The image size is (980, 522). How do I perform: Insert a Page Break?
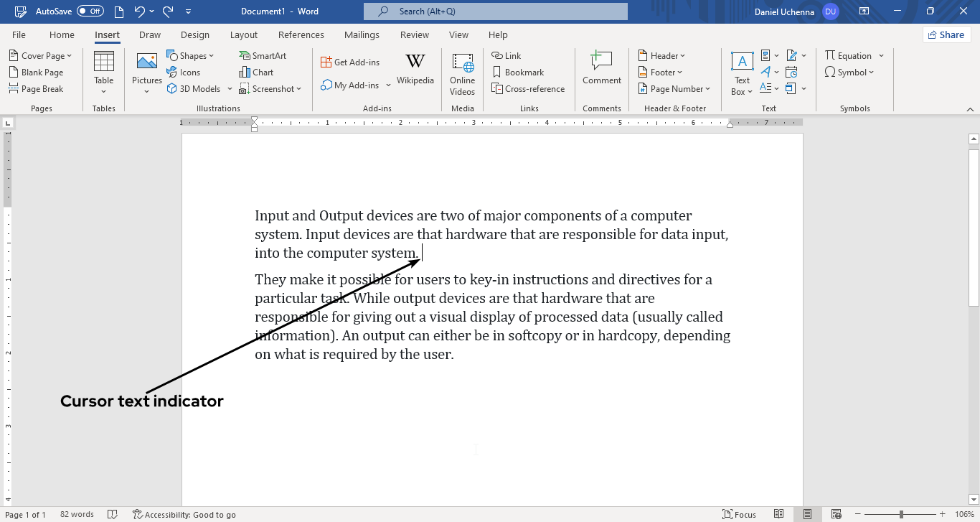(37, 88)
